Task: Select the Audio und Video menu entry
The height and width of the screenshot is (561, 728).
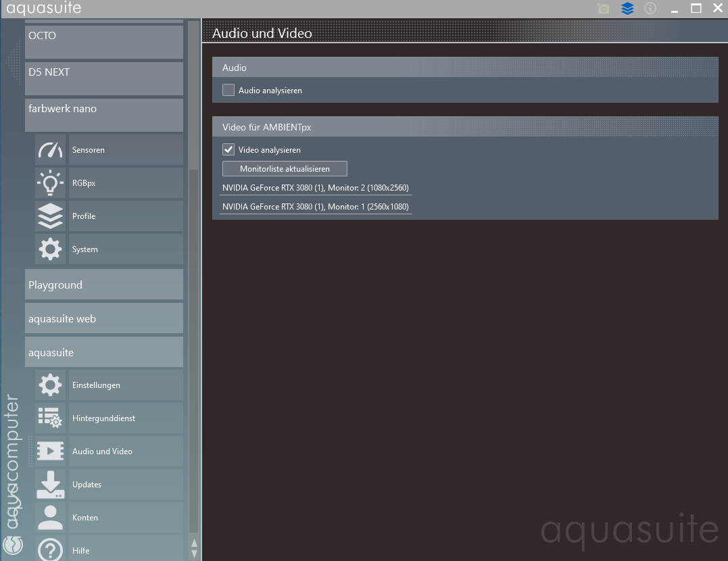Action: pyautogui.click(x=126, y=452)
